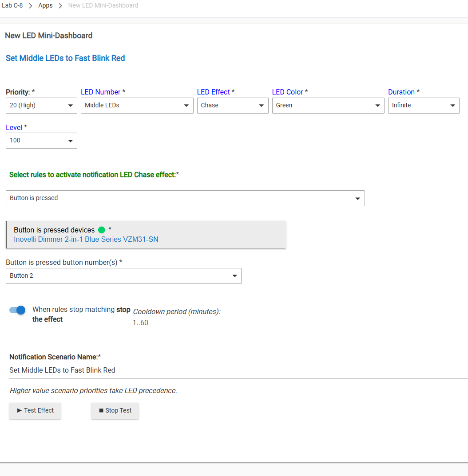Viewport: 468px width, 476px height.
Task: Click the Duration label link
Action: [401, 92]
